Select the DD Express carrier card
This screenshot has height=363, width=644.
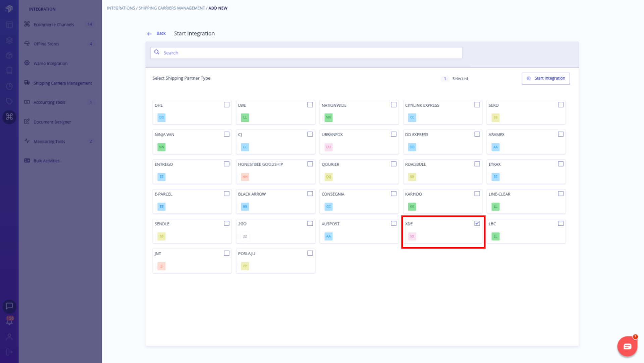point(442,142)
